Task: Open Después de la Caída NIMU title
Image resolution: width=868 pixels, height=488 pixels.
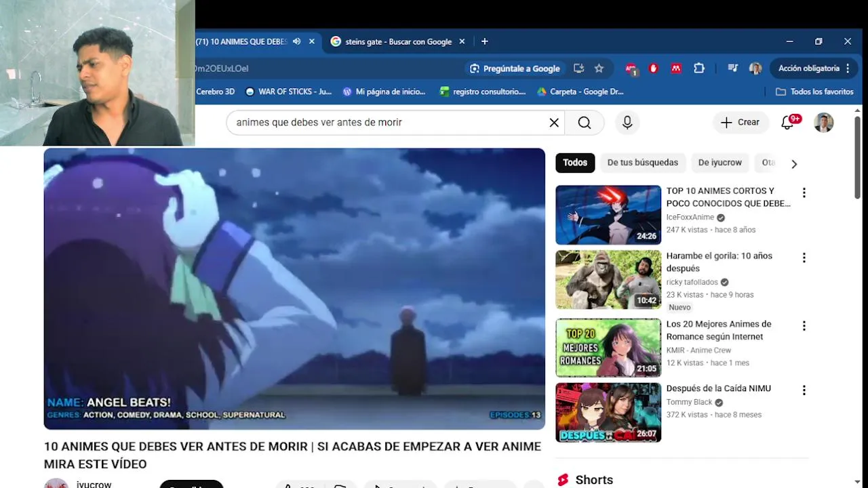Action: pos(719,388)
